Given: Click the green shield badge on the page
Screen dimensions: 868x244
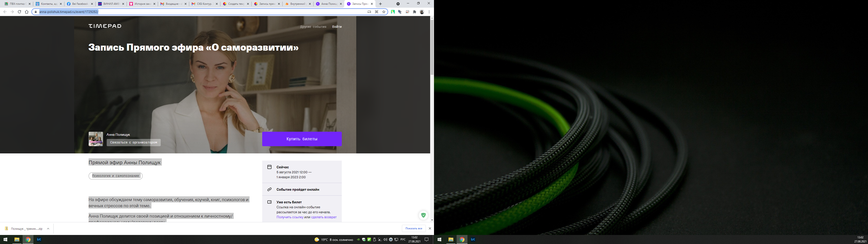Looking at the screenshot, I should pyautogui.click(x=423, y=215).
